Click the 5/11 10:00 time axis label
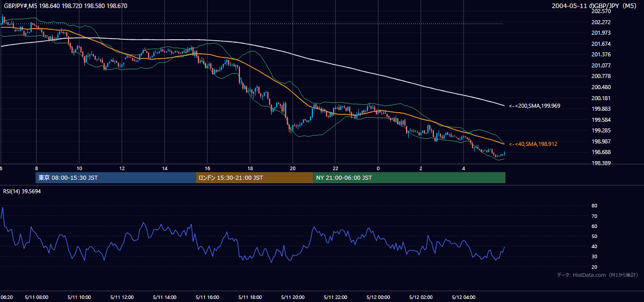Screen dimensions: 644x302 click(79, 297)
